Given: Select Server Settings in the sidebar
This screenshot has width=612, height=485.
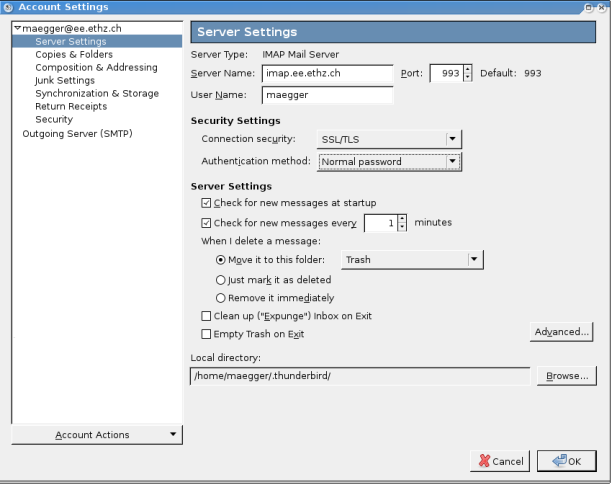Looking at the screenshot, I should coord(71,41).
